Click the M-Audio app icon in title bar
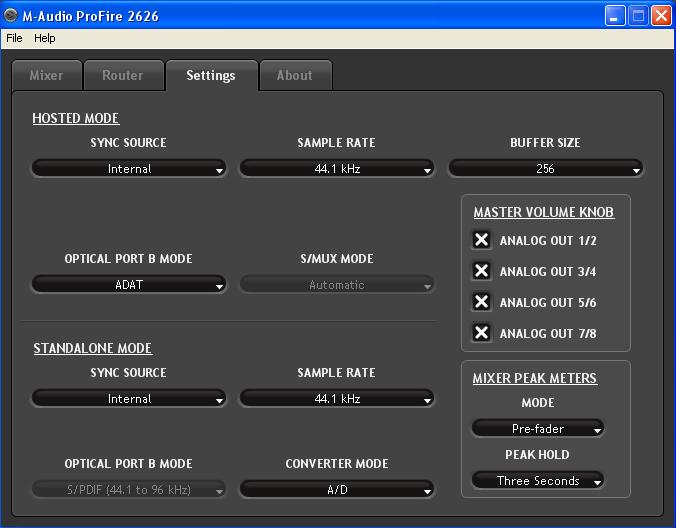The image size is (676, 528). [x=10, y=16]
